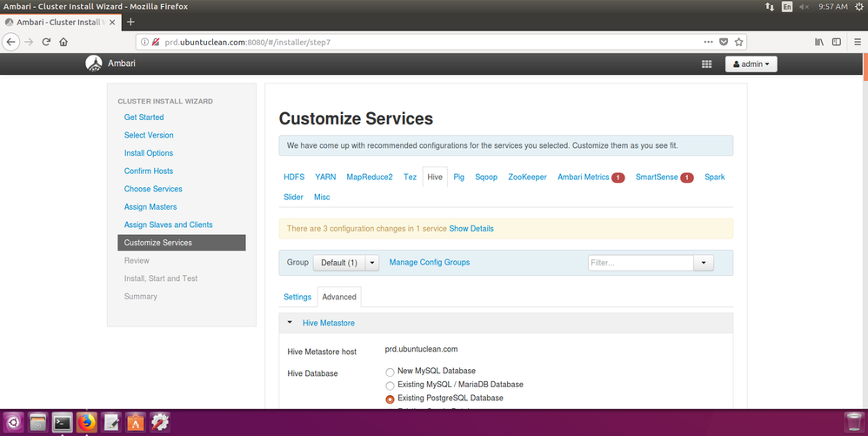This screenshot has height=436, width=868.
Task: Open the admin user dropdown
Action: click(x=751, y=64)
